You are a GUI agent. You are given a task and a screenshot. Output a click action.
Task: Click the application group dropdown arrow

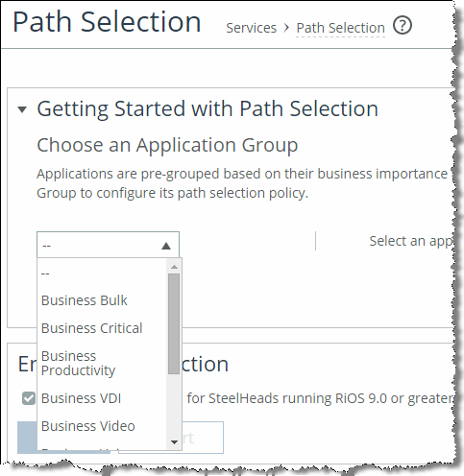166,246
